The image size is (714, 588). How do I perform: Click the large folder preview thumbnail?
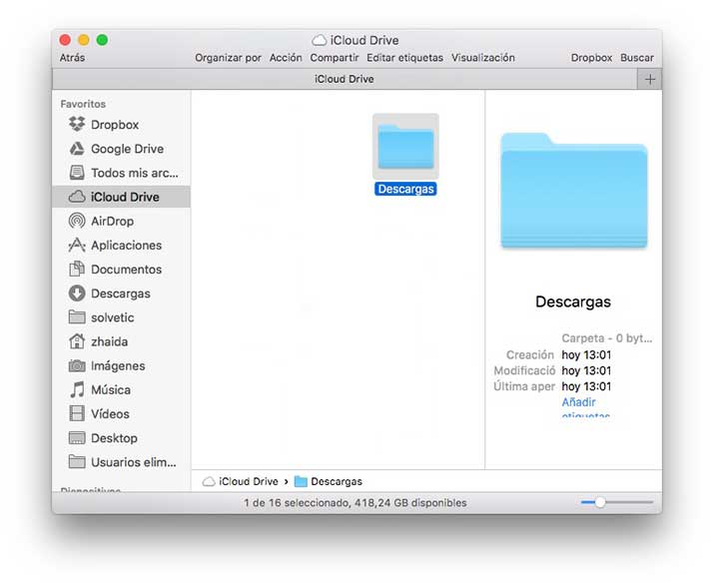(574, 191)
